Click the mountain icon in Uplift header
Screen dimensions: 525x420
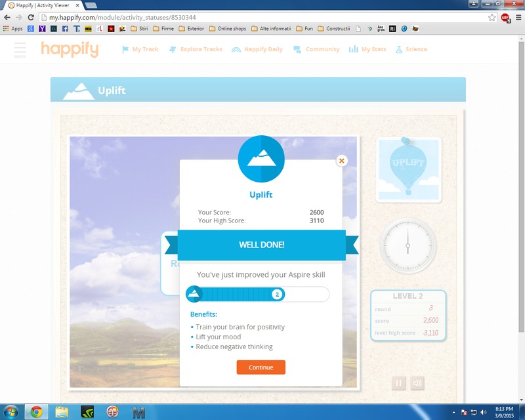pos(79,91)
